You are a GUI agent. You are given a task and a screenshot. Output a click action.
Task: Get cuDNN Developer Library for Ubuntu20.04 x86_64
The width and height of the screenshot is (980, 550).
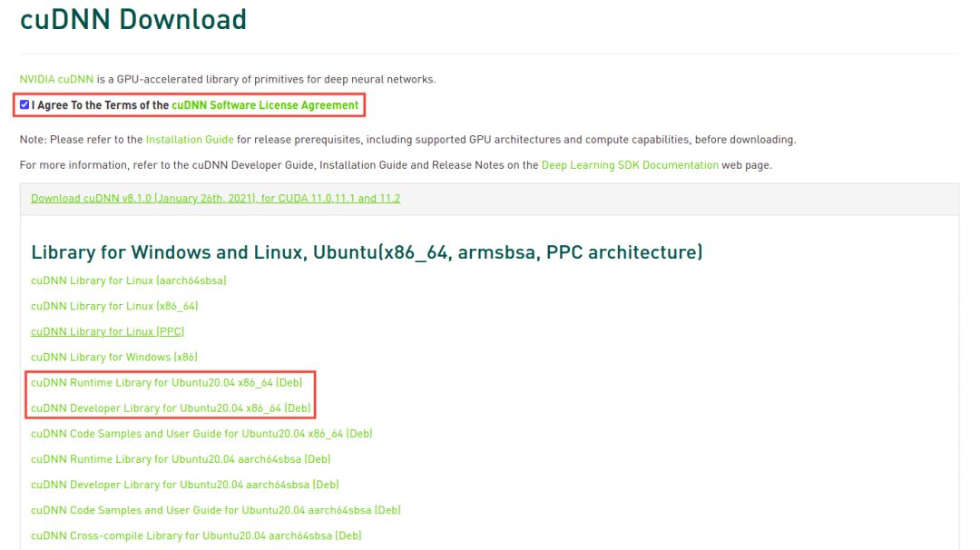point(171,408)
